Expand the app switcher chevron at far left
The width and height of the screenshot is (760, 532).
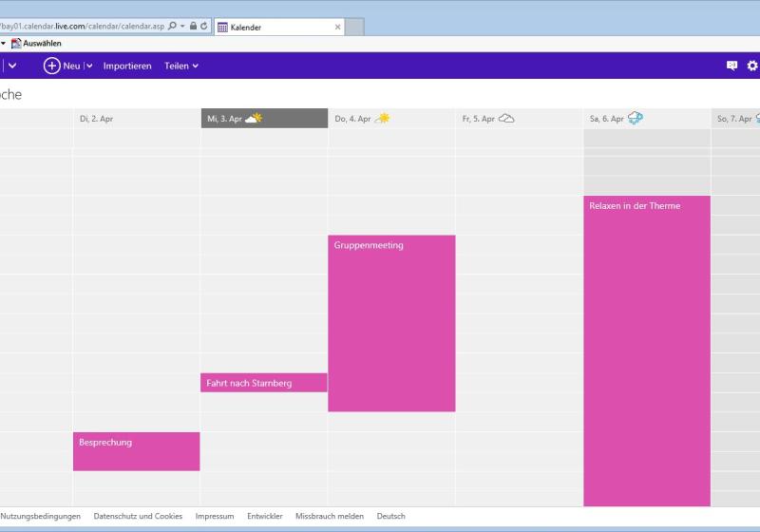[12, 66]
